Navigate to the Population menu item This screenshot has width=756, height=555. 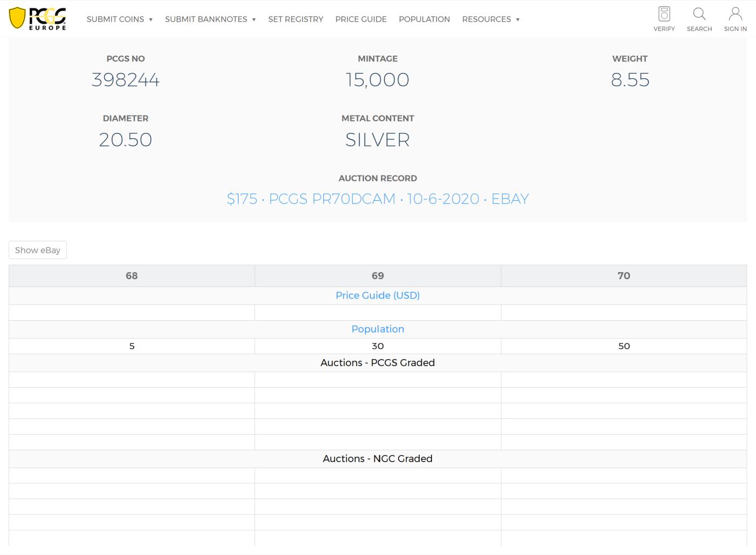[x=424, y=19]
